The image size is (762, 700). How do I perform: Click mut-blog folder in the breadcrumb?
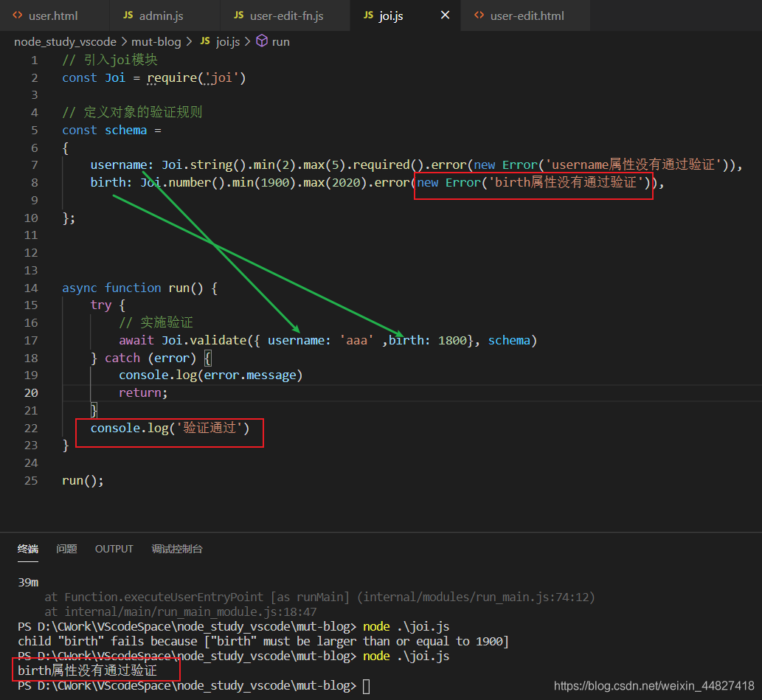(156, 42)
